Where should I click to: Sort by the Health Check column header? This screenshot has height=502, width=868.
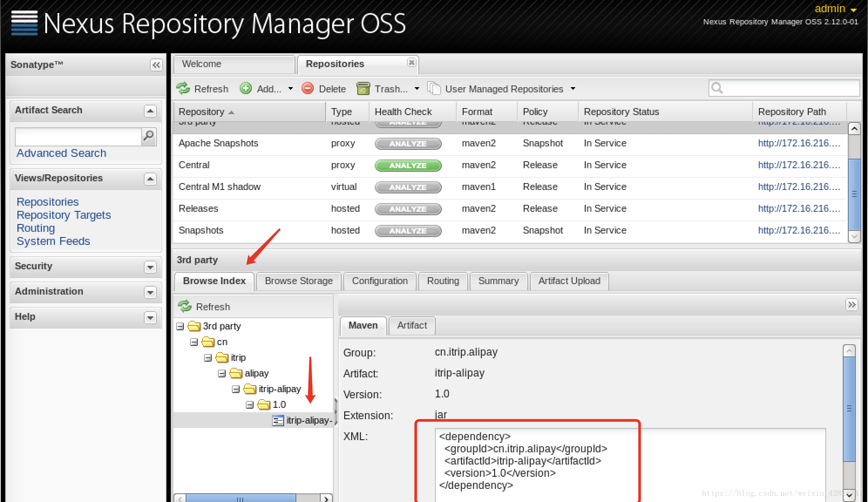pos(413,112)
